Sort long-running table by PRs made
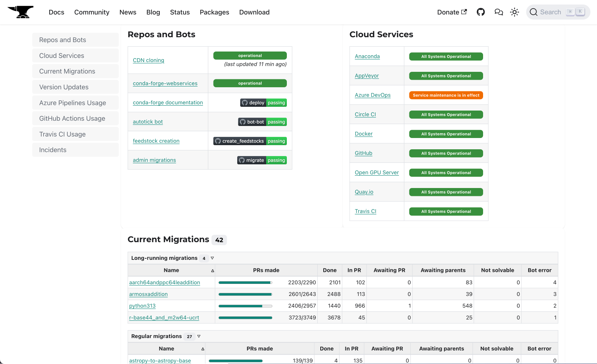Image resolution: width=597 pixels, height=364 pixels. click(266, 270)
